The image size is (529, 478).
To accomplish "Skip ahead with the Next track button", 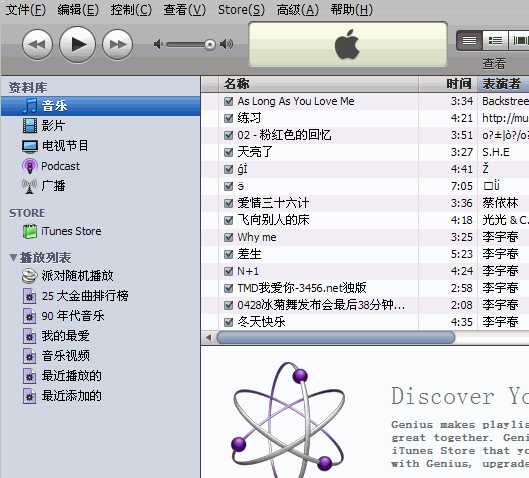I will 117,45.
